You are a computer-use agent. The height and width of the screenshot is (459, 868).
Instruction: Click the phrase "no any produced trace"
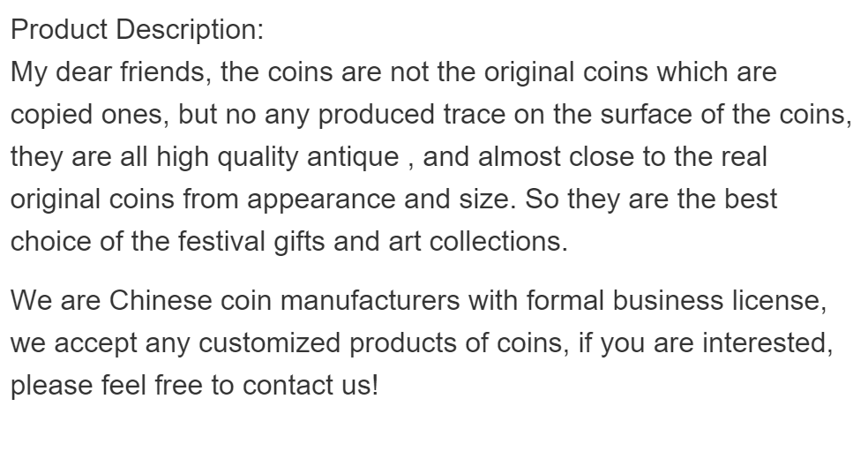pyautogui.click(x=378, y=114)
